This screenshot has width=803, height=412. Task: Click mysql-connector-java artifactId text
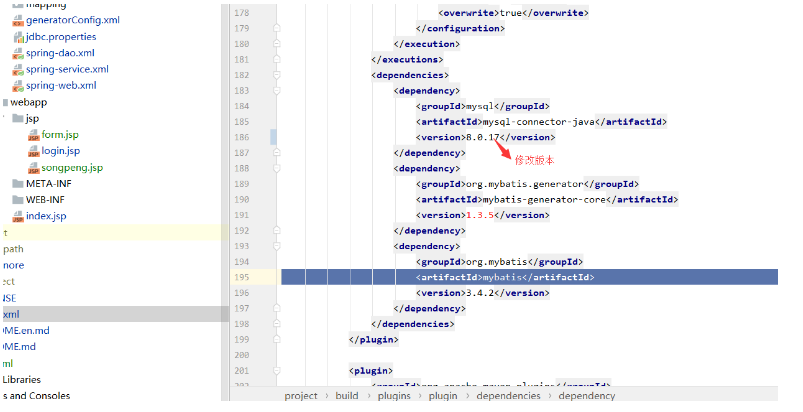coord(539,122)
